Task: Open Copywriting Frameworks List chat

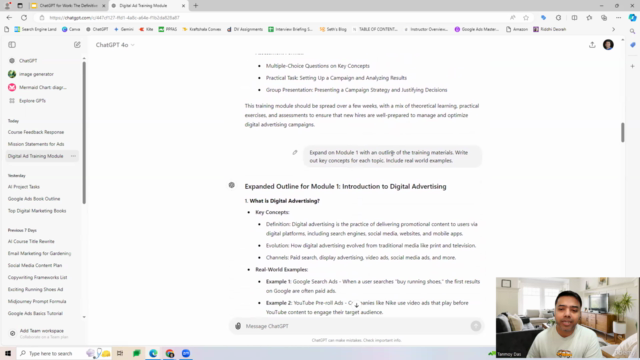Action: pos(37,278)
